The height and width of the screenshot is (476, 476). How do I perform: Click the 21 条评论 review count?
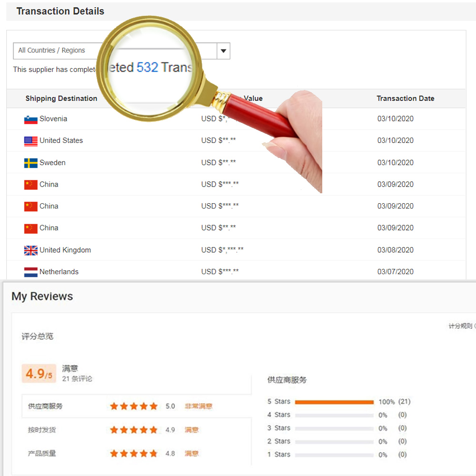tap(77, 379)
